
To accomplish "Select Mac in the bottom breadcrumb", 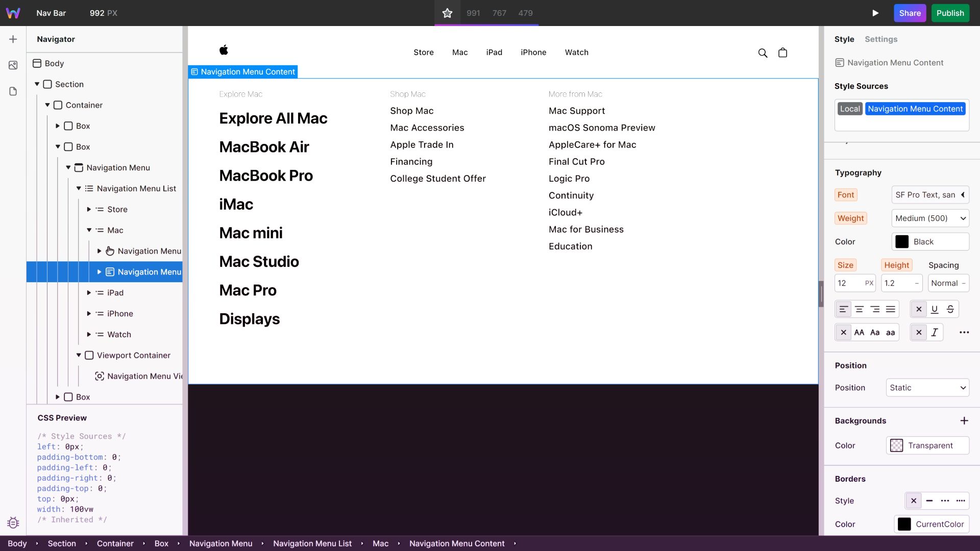I will click(381, 543).
